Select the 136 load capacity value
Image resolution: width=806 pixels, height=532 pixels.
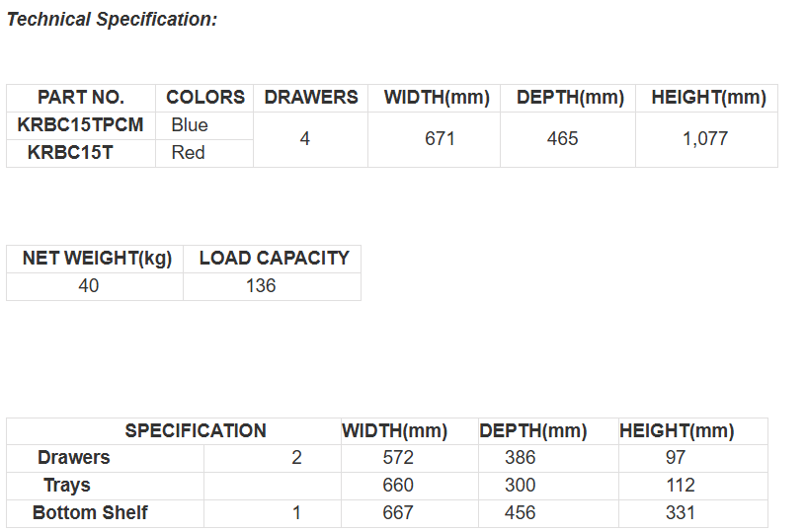261,286
